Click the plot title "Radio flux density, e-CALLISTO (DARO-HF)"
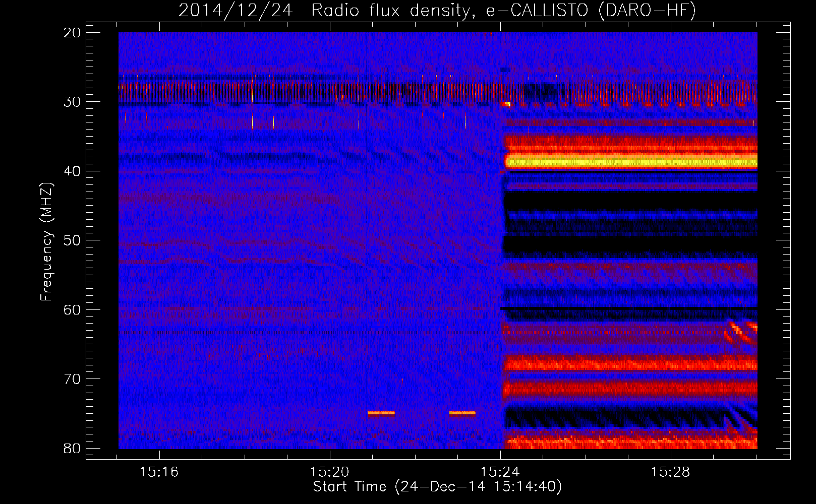The image size is (816, 504). [503, 10]
